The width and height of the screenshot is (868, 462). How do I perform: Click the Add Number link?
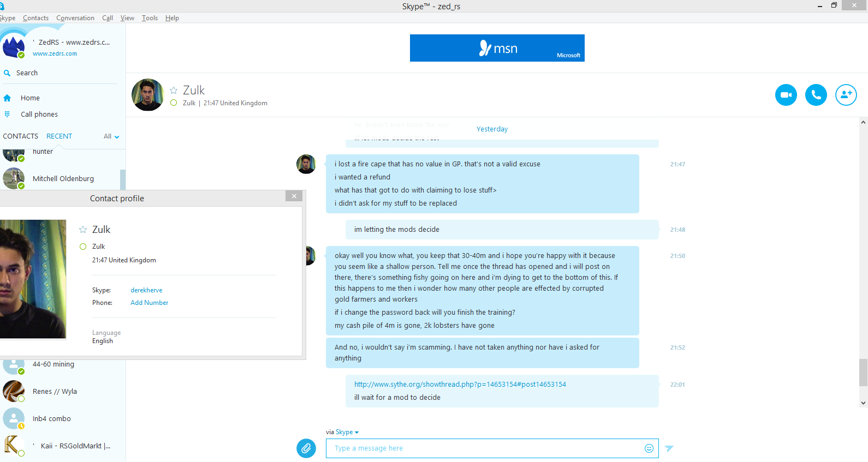click(149, 303)
